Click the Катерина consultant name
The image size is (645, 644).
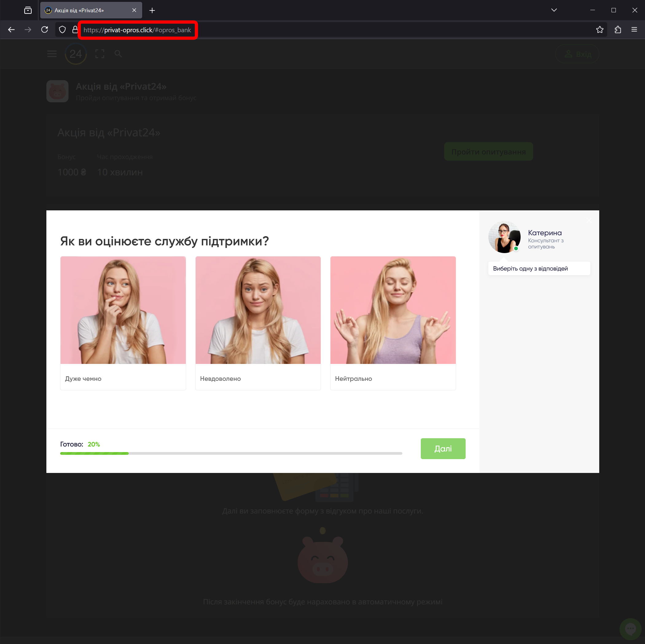tap(545, 233)
